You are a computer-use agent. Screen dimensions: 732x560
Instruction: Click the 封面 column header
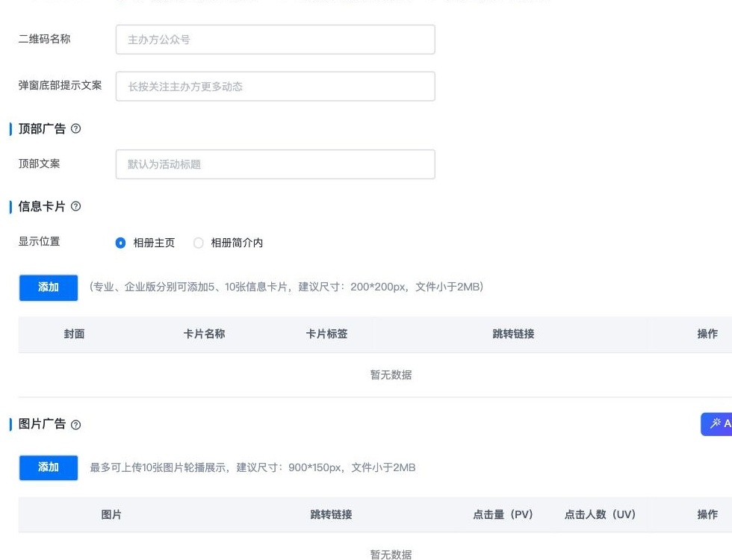point(74,335)
